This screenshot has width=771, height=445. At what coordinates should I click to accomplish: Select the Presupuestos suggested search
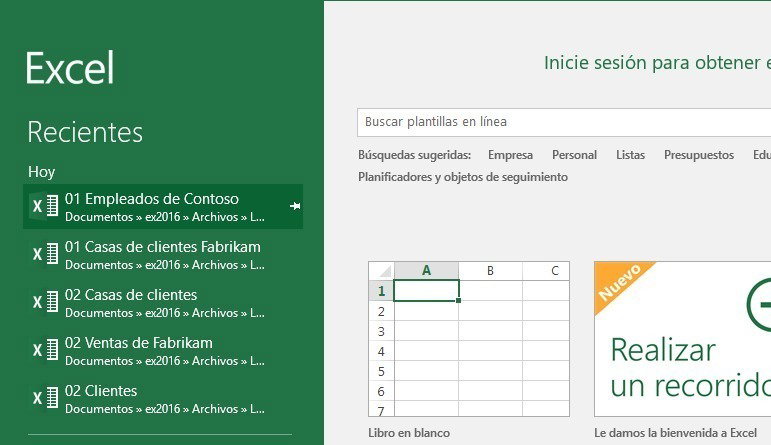699,155
